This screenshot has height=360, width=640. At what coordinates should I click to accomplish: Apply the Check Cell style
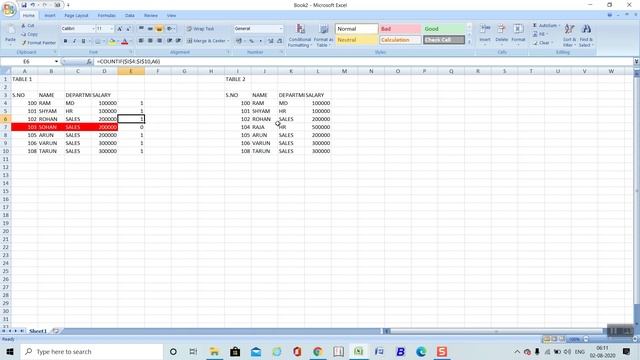[x=444, y=40]
